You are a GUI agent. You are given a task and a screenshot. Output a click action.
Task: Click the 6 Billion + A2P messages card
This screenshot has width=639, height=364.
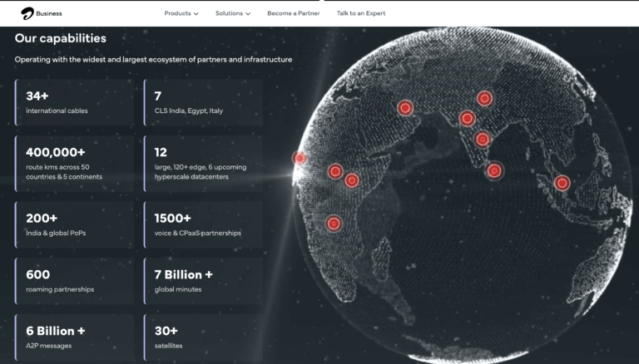point(74,337)
